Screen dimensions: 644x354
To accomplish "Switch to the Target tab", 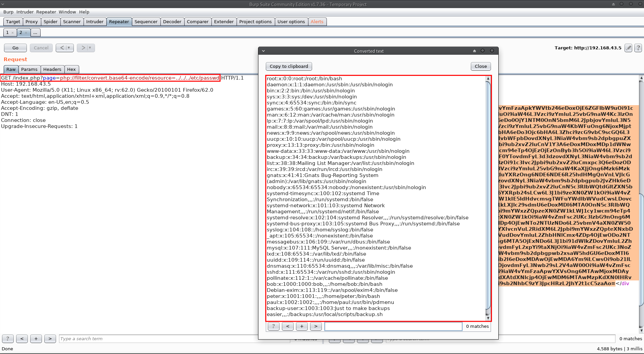I will tap(13, 21).
